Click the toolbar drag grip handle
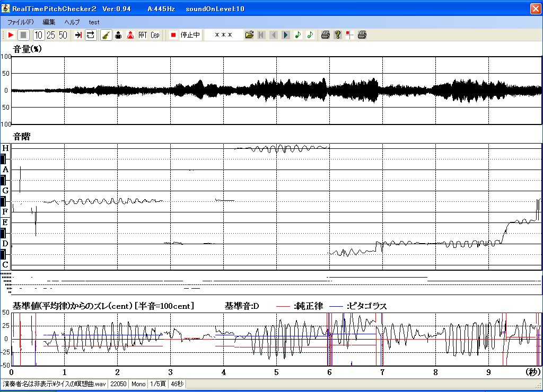Image resolution: width=543 pixels, height=392 pixels. (x=3, y=35)
